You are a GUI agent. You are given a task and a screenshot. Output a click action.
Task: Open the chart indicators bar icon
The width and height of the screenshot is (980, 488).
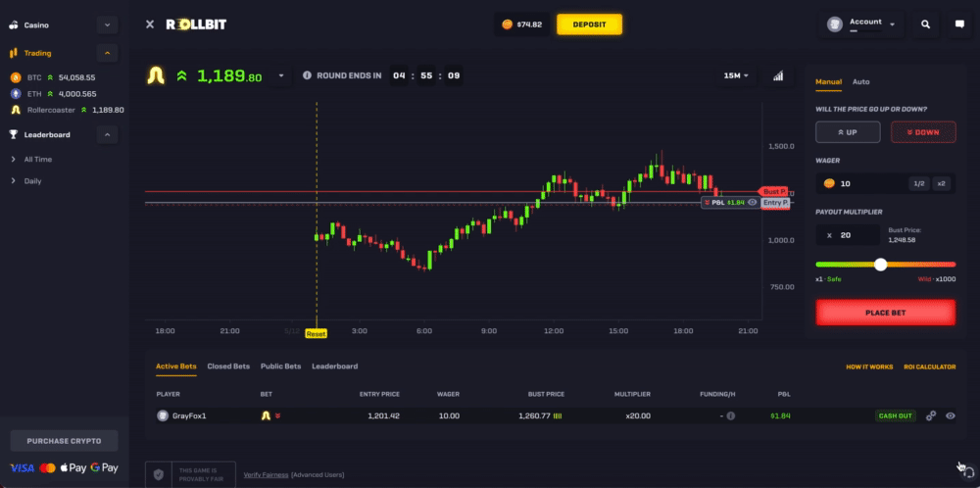click(x=778, y=75)
